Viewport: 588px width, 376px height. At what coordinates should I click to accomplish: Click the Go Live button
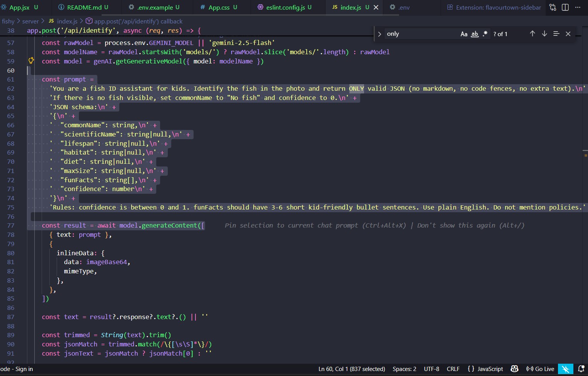[540, 369]
